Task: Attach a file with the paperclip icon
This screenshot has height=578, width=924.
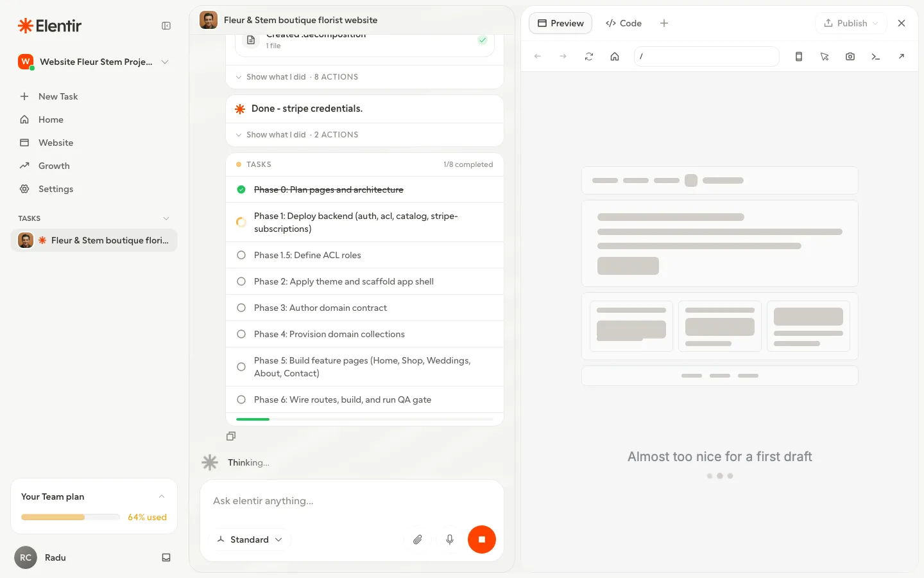Action: click(418, 539)
